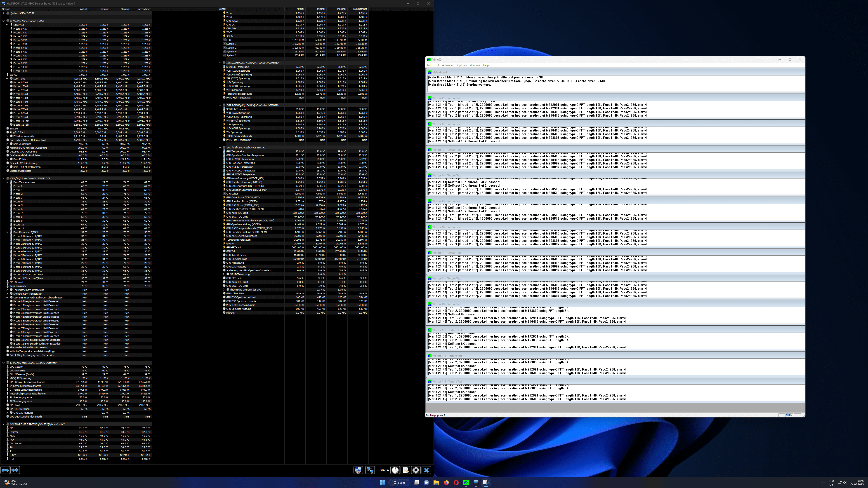Open volume and network quick settings

click(x=842, y=483)
